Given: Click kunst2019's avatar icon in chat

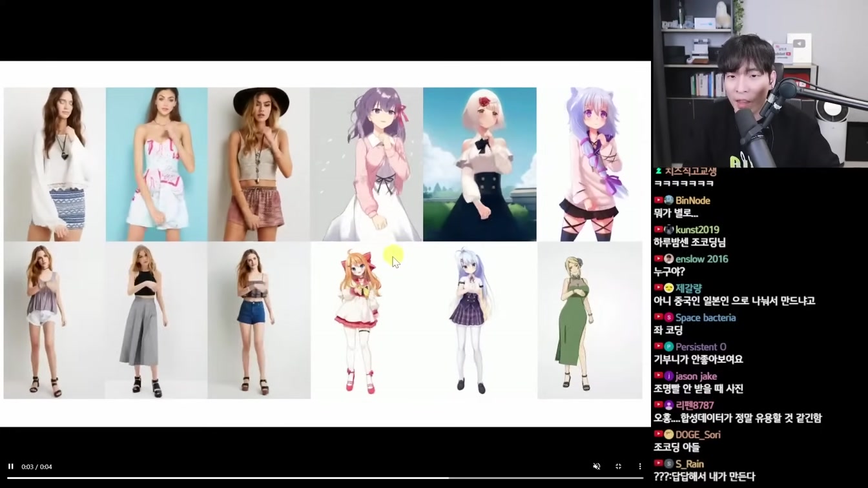Looking at the screenshot, I should tap(669, 229).
